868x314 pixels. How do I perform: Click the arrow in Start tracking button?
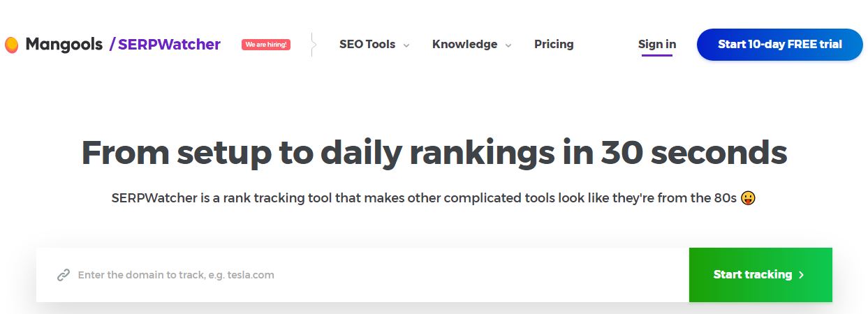click(x=801, y=275)
